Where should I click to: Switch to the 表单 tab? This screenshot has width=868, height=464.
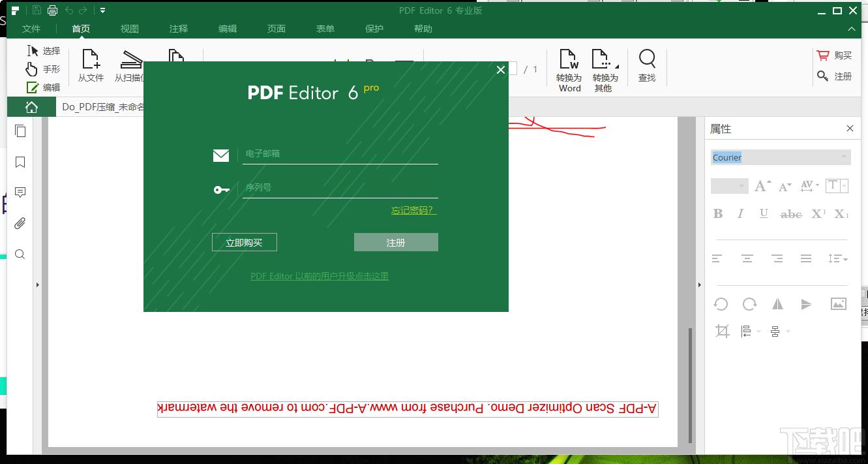tap(325, 29)
